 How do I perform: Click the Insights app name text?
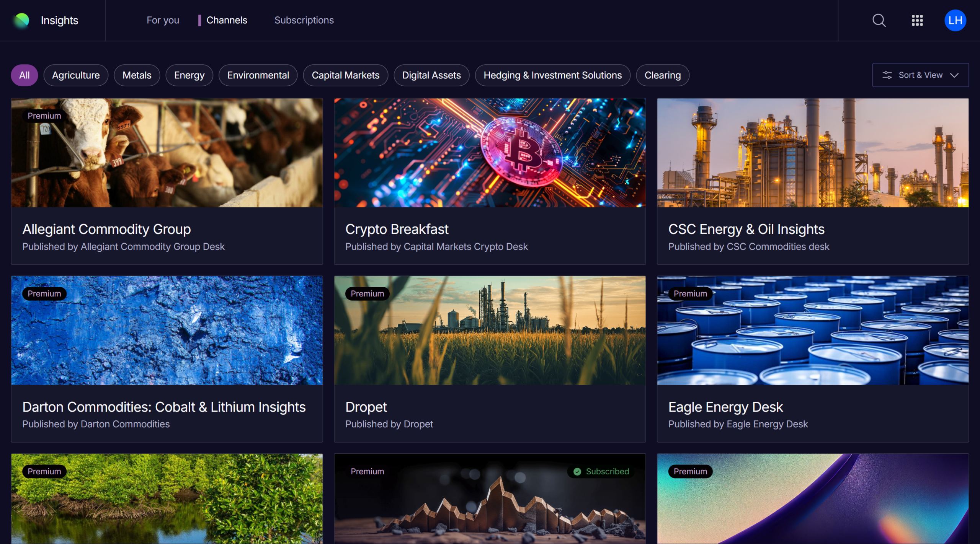coord(59,20)
